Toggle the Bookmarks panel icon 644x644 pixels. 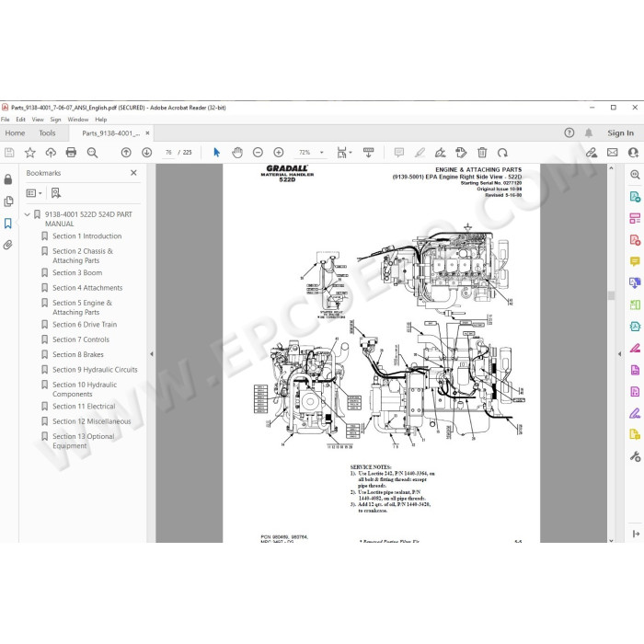point(8,224)
